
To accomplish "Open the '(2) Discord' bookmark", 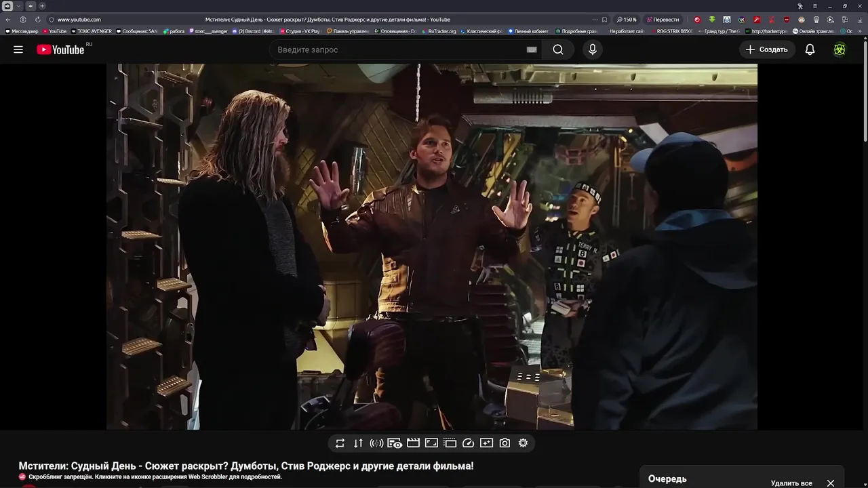I will pyautogui.click(x=254, y=31).
